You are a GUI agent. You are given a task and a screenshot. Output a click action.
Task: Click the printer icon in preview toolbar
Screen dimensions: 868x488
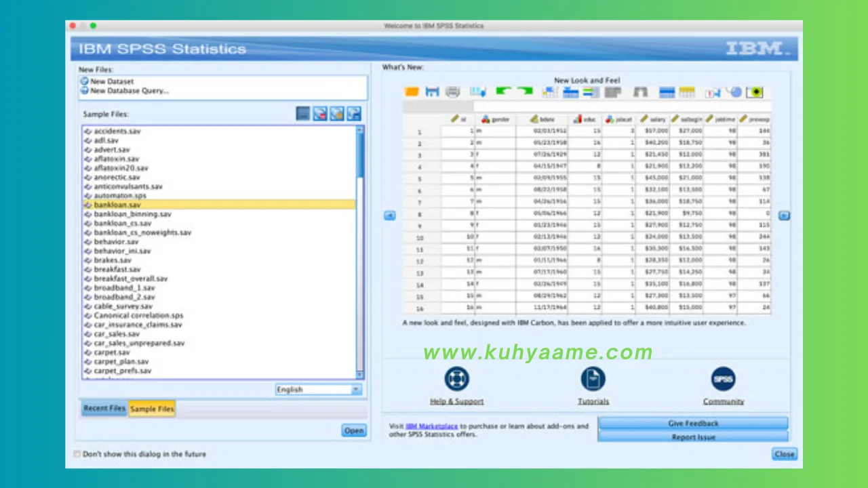click(453, 92)
